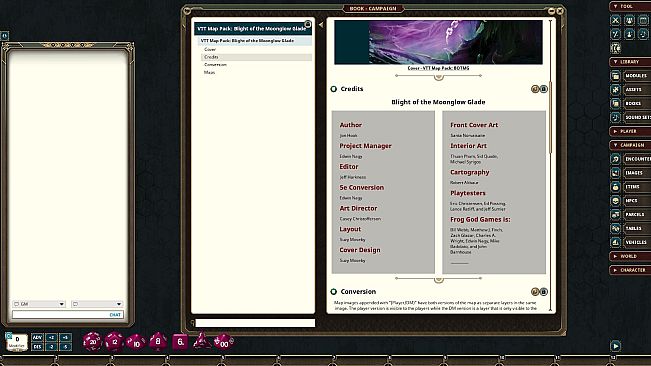Click the NPCs label button
The image size is (651, 366).
click(x=636, y=200)
